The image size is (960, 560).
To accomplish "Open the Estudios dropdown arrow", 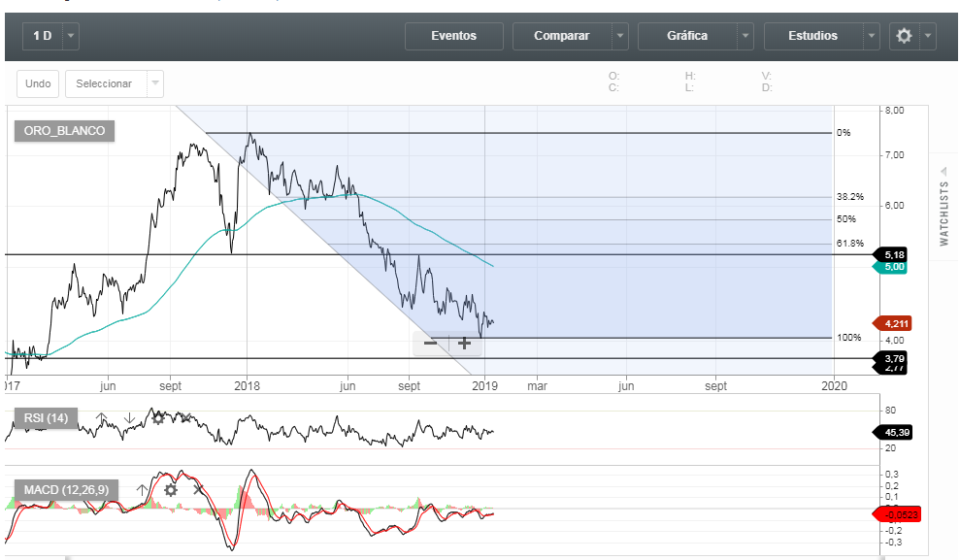I will click(871, 36).
